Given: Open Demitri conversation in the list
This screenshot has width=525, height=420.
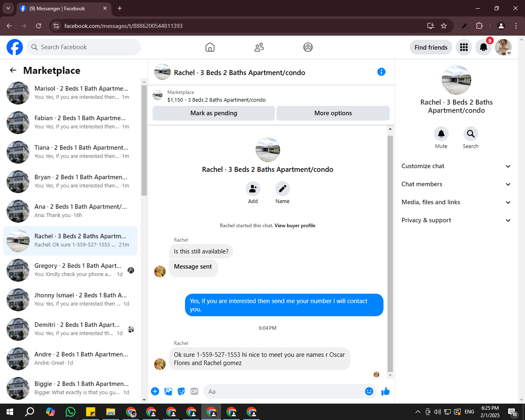Looking at the screenshot, I should 71,329.
